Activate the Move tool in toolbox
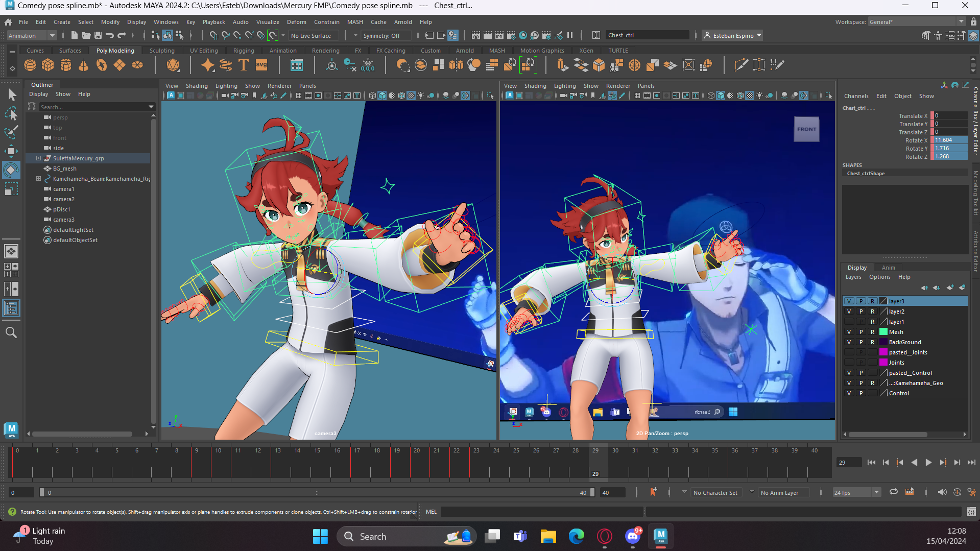 coord(11,151)
